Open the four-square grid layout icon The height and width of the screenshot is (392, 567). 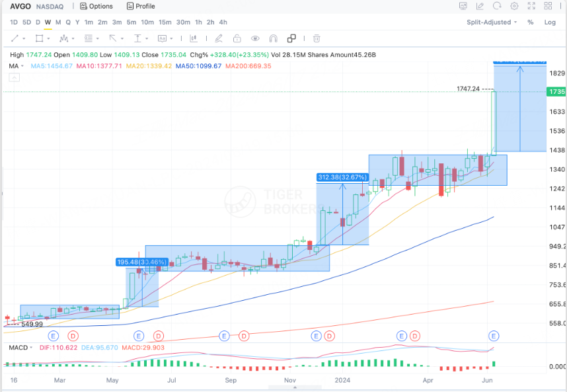click(548, 6)
